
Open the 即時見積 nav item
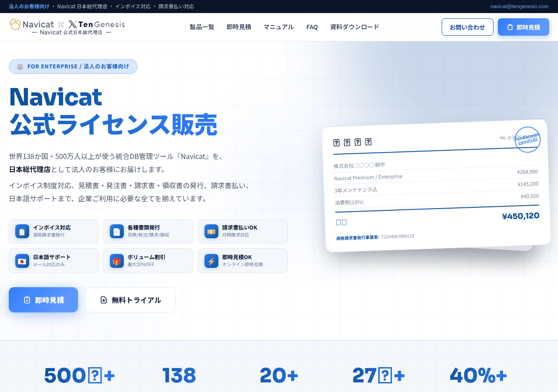pos(239,27)
